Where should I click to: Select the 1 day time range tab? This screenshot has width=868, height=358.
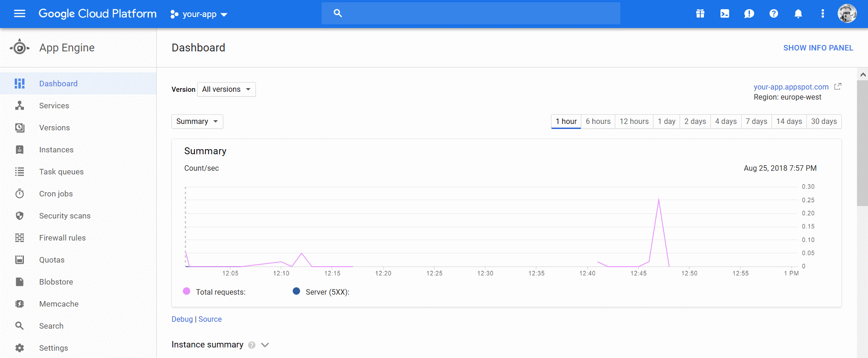[x=667, y=122]
